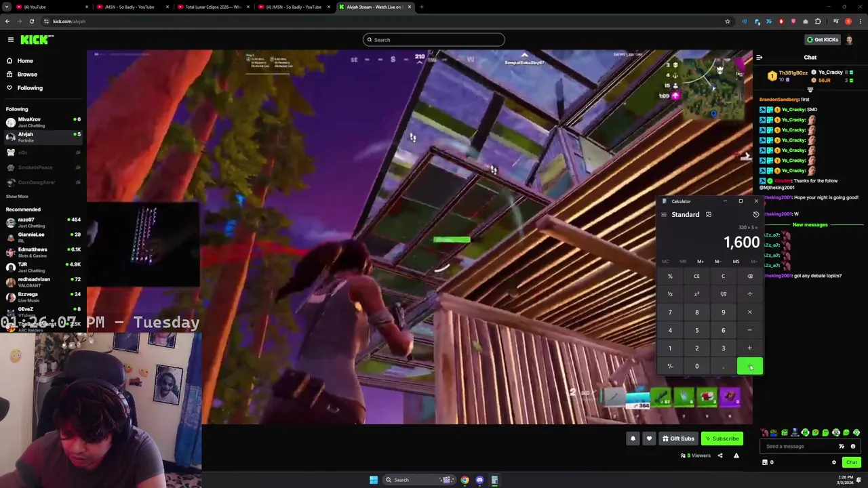The width and height of the screenshot is (868, 488).
Task: Open the chat emote picker
Action: [x=853, y=447]
